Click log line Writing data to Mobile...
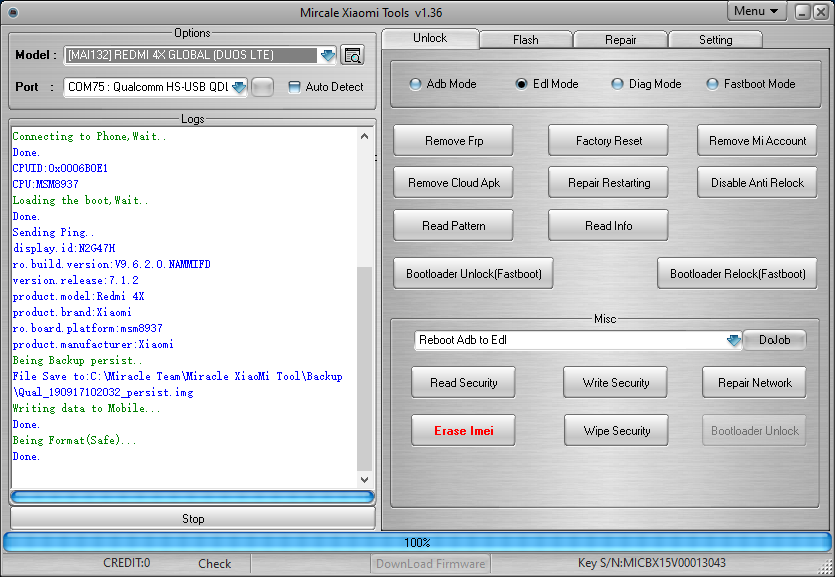The width and height of the screenshot is (835, 577). click(86, 408)
